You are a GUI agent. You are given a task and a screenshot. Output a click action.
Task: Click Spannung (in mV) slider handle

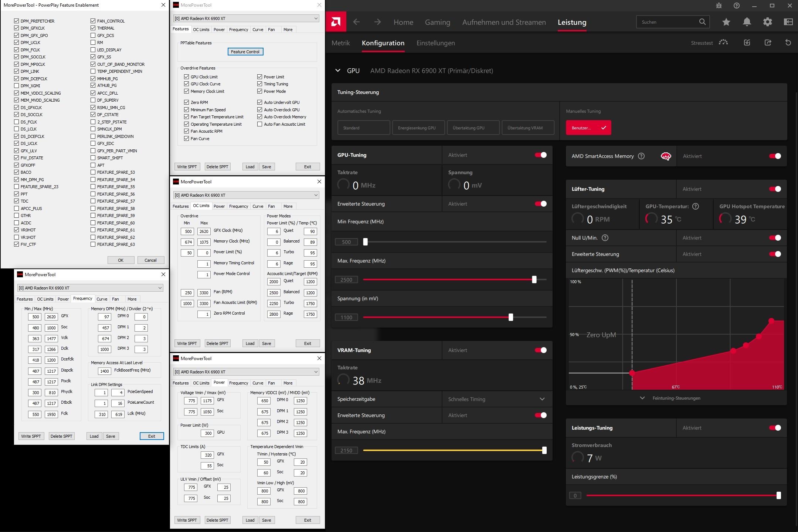(511, 317)
